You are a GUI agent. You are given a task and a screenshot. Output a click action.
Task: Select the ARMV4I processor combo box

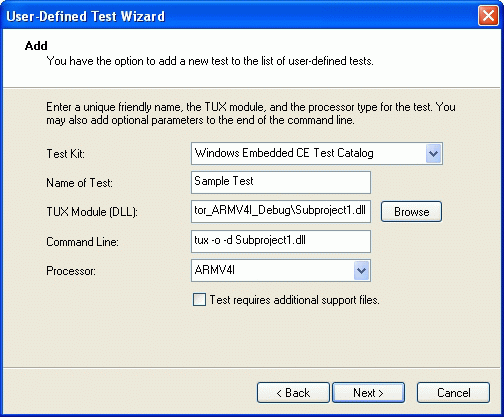click(281, 270)
